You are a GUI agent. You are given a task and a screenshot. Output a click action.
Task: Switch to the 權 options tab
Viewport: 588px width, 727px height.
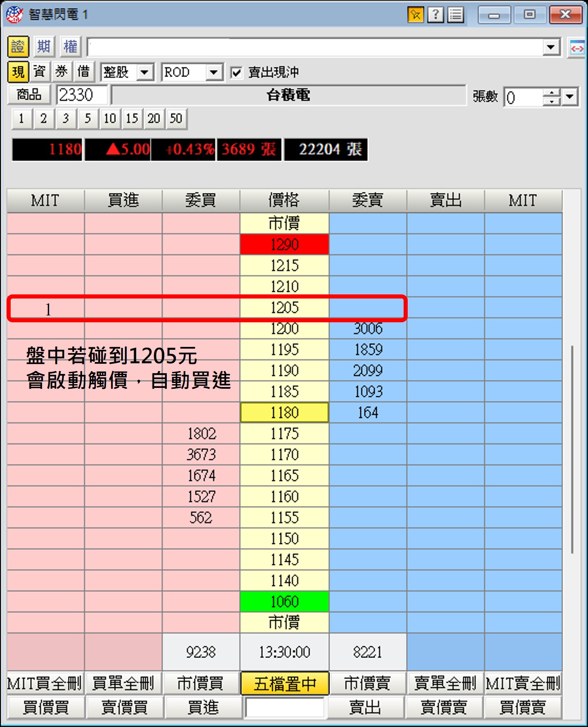(x=70, y=46)
